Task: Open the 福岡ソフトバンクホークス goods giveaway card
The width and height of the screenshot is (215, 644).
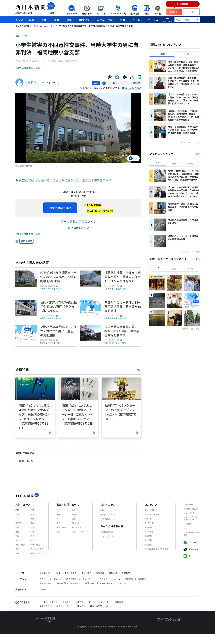Action: click(x=121, y=407)
